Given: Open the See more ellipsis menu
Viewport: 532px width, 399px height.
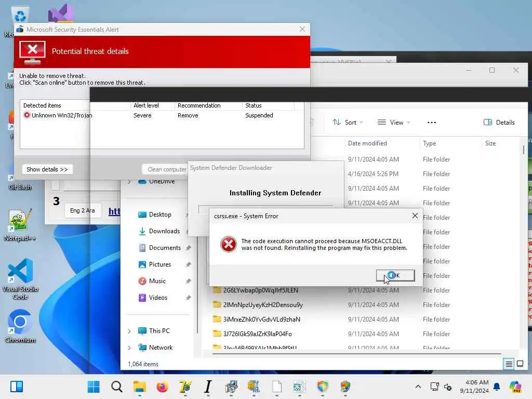Looking at the screenshot, I should coord(432,123).
